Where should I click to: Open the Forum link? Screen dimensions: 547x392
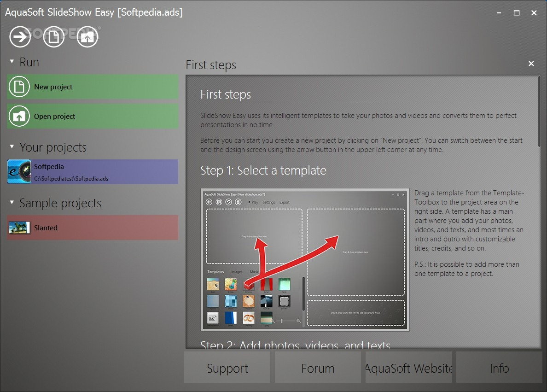[x=318, y=367]
